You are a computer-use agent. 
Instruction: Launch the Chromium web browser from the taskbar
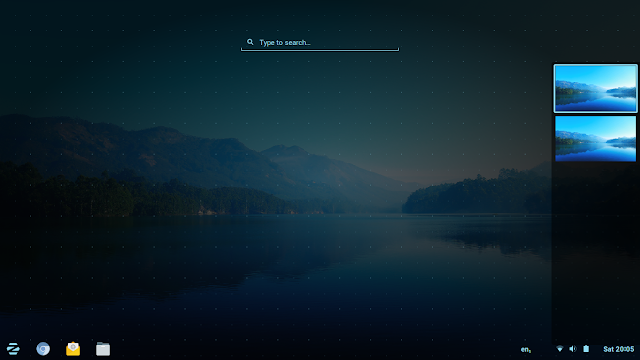(x=43, y=349)
